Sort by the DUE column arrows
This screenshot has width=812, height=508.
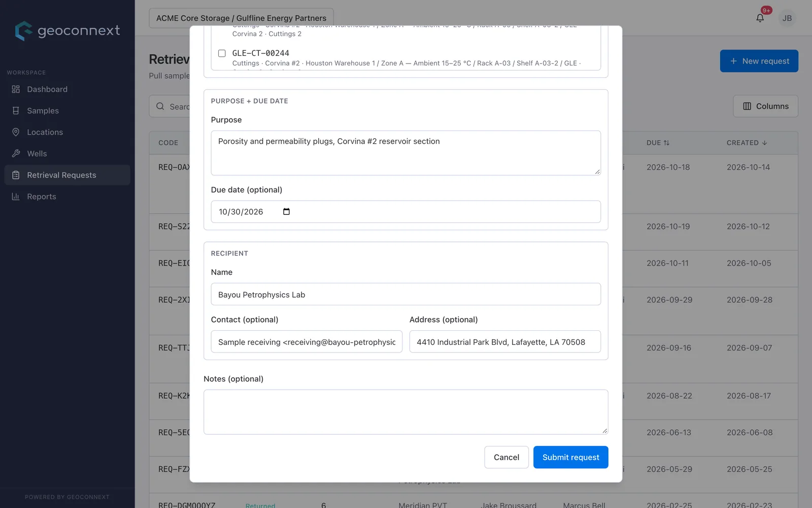666,143
